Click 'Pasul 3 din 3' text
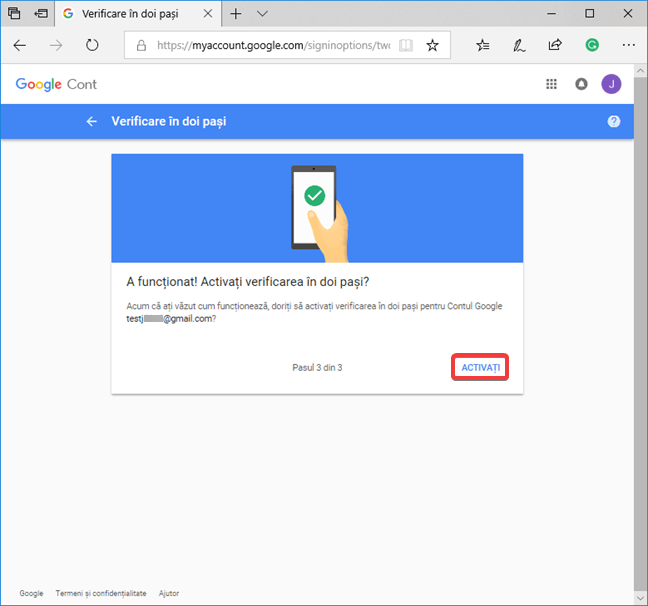Viewport: 648px width, 606px height. tap(317, 367)
